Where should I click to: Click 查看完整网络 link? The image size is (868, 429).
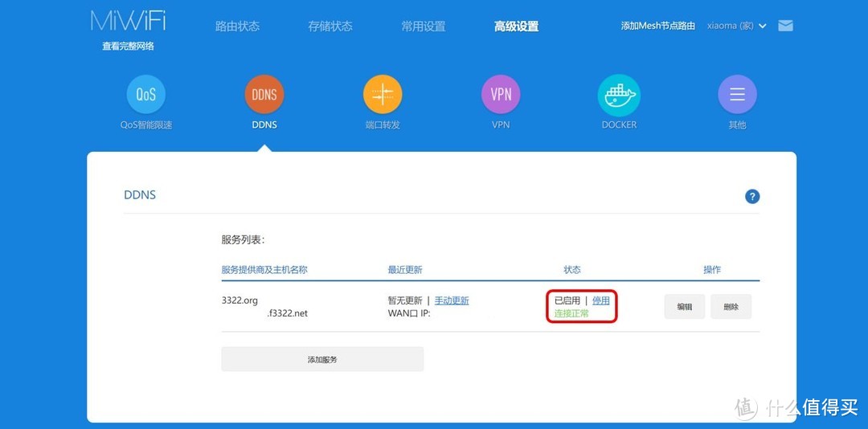128,47
